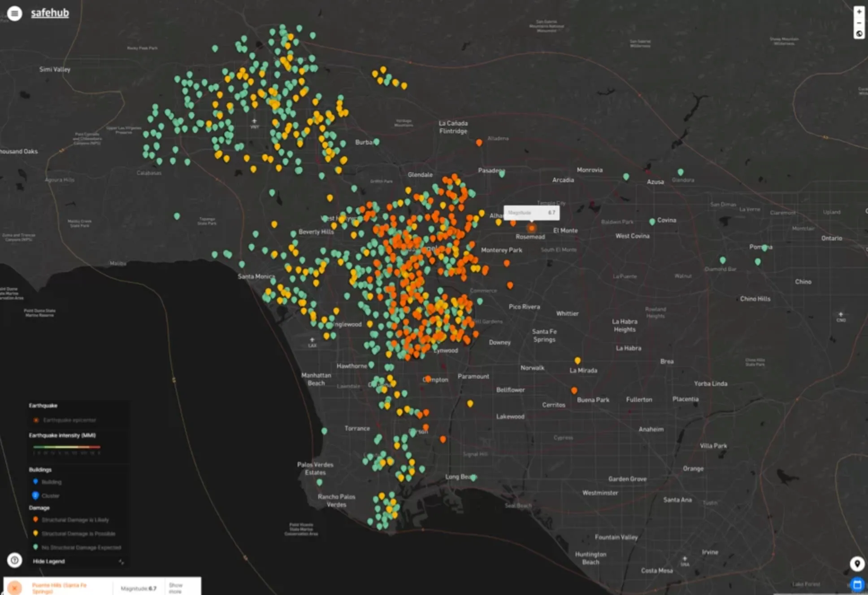This screenshot has height=595, width=868.
Task: Click the Torrance map label
Action: (357, 429)
